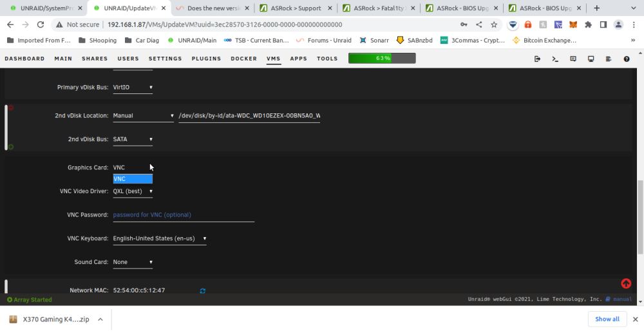Open the Unraid log icon

[609, 59]
